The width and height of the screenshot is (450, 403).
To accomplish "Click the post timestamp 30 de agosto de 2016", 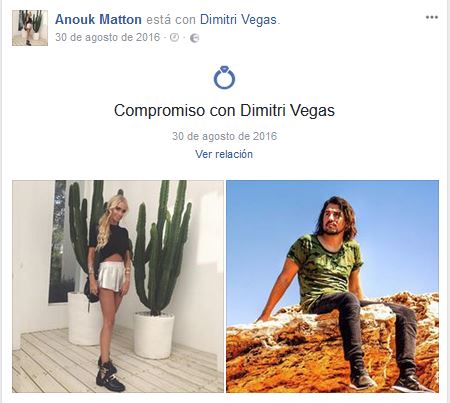I will coord(108,37).
